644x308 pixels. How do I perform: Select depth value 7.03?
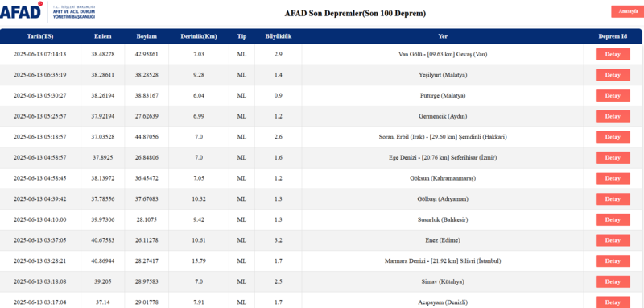pyautogui.click(x=199, y=54)
